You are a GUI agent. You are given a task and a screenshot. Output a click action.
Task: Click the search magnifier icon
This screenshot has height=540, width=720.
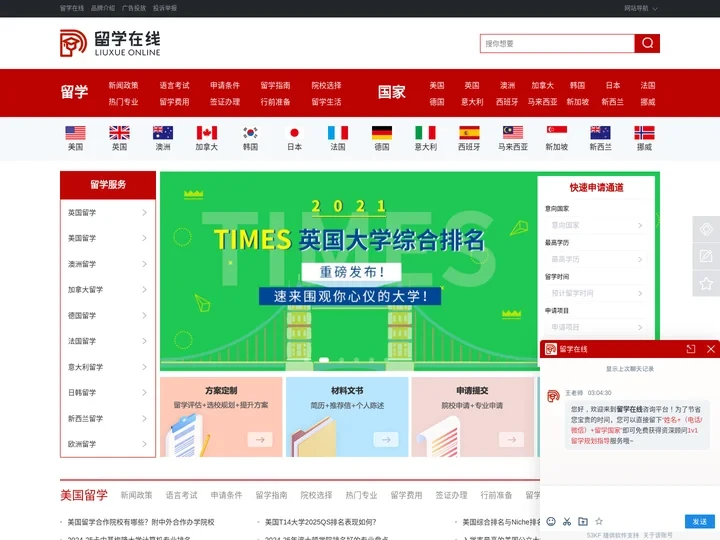(647, 43)
